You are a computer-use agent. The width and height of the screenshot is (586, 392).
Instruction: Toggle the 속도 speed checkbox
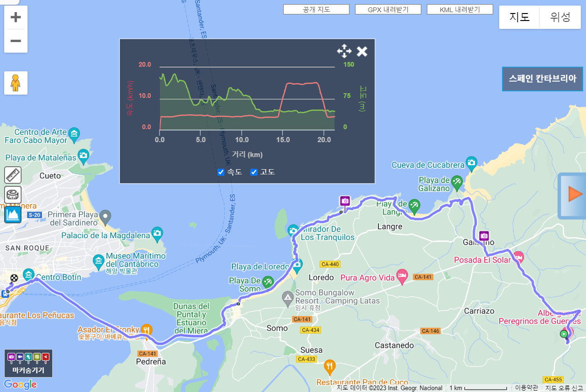pos(221,172)
